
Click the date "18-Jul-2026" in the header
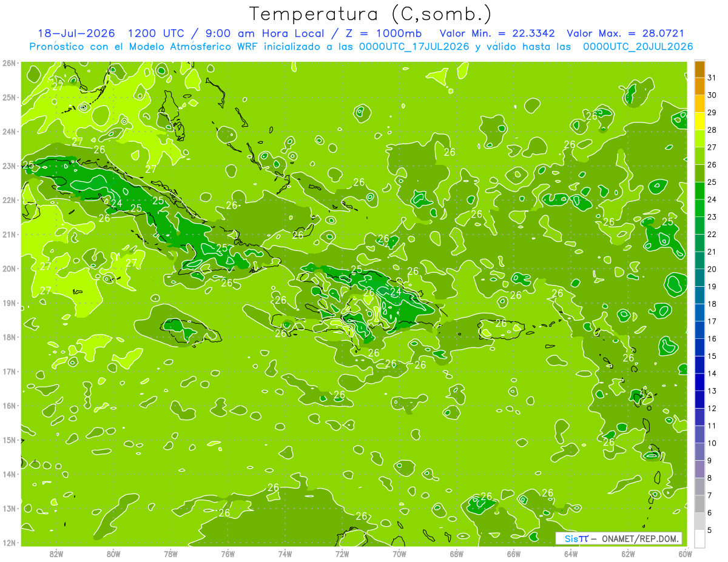tap(77, 33)
